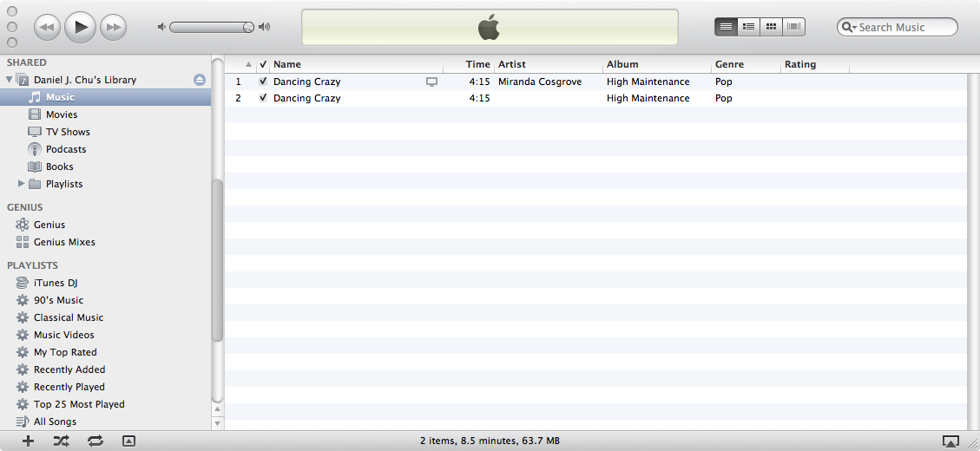Click the high volume speaker icon

coord(265,27)
